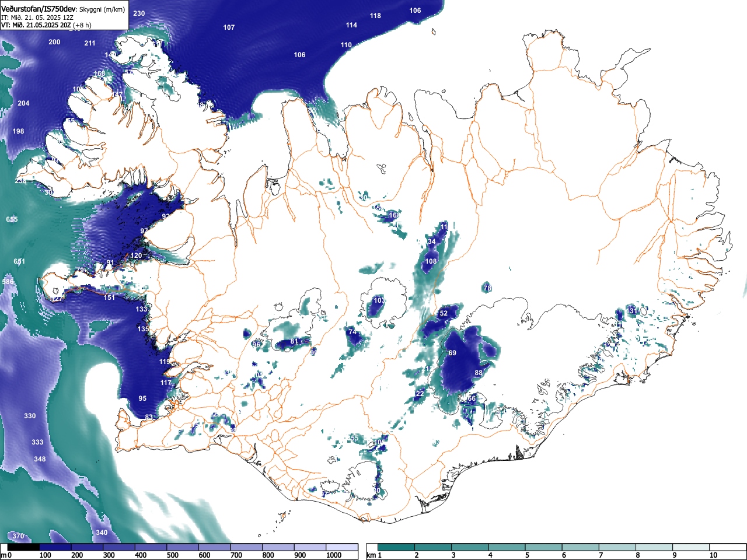Click the visibility value '348' on the map
The width and height of the screenshot is (747, 560).
click(x=40, y=459)
